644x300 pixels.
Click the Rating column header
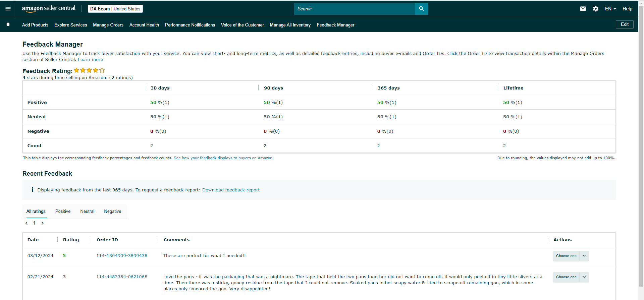[71, 240]
